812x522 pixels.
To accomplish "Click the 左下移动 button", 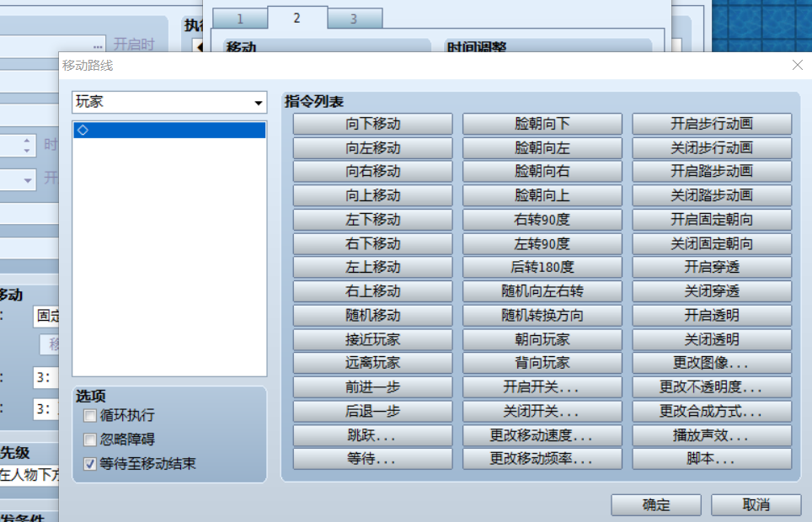I will (x=373, y=220).
